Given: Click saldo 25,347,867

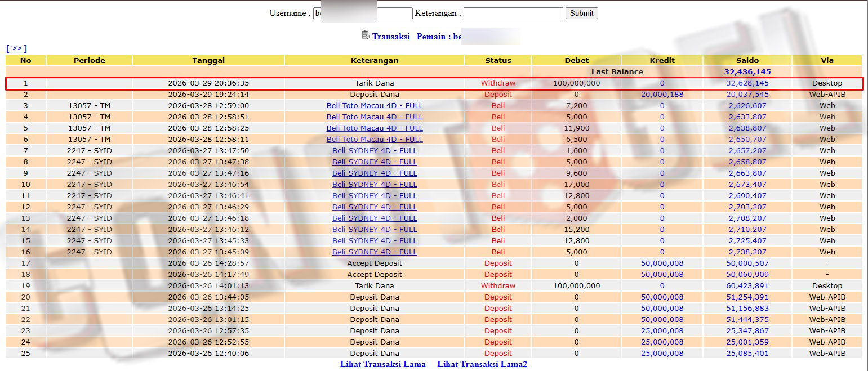Looking at the screenshot, I should 747,330.
